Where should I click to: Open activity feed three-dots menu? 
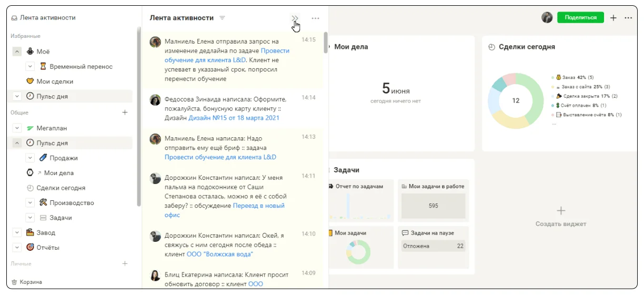click(x=315, y=18)
